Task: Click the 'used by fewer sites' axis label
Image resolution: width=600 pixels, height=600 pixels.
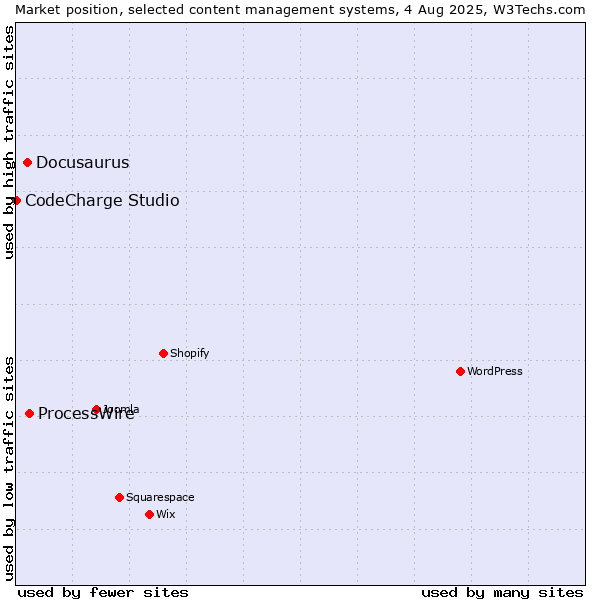Action: (x=103, y=593)
